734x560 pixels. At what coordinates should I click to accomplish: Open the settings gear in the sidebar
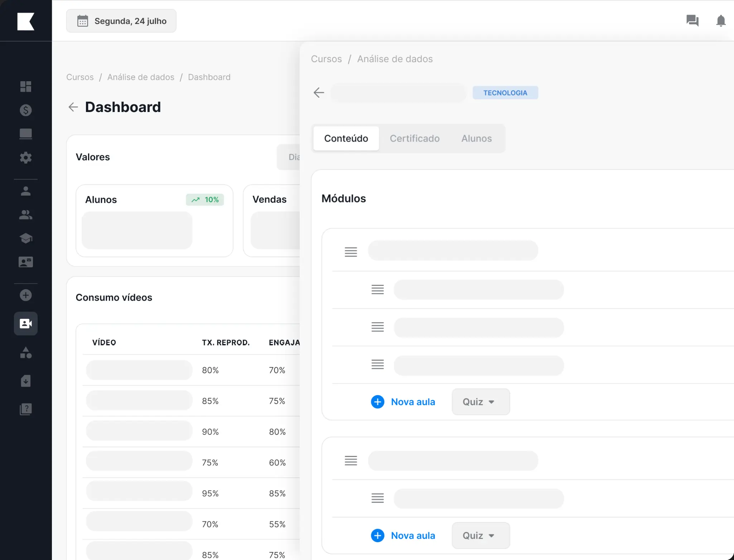point(25,157)
